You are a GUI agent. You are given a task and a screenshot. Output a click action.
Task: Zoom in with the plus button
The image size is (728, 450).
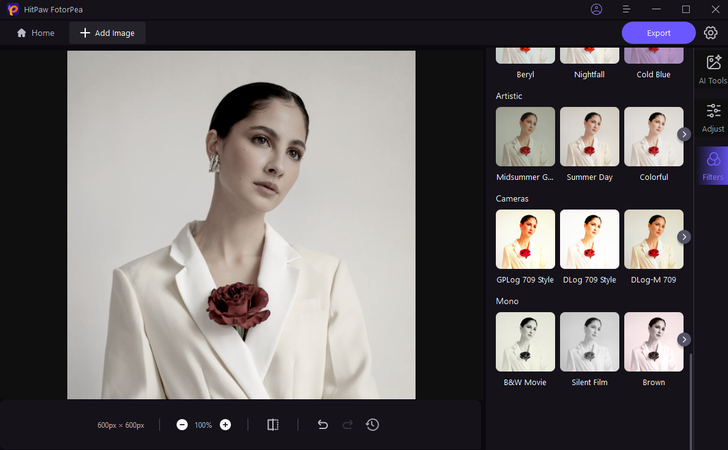pyautogui.click(x=225, y=425)
